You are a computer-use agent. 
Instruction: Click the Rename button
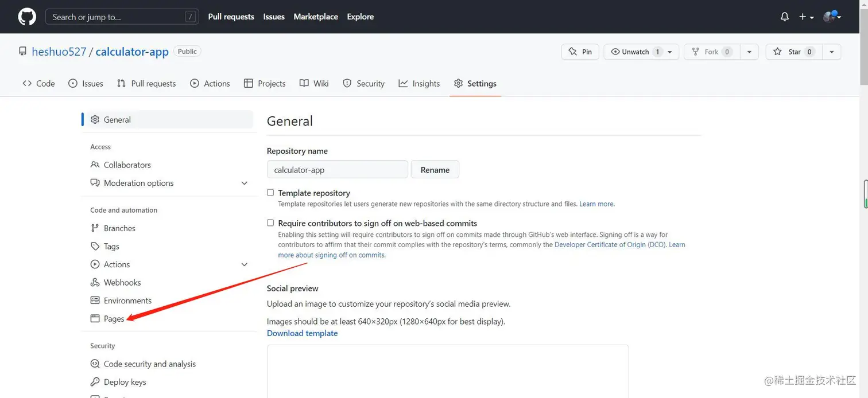coord(435,170)
